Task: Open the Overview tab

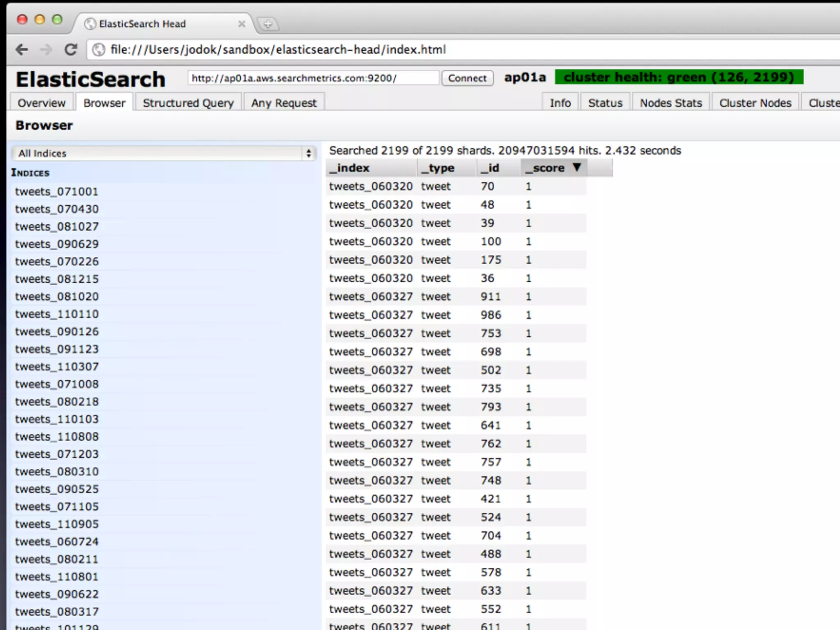Action: pyautogui.click(x=41, y=103)
